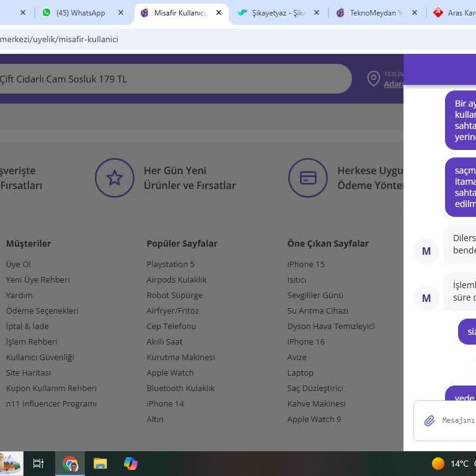Viewport: 476px width, 476px height.
Task: Open the Altın link
Action: (x=155, y=419)
